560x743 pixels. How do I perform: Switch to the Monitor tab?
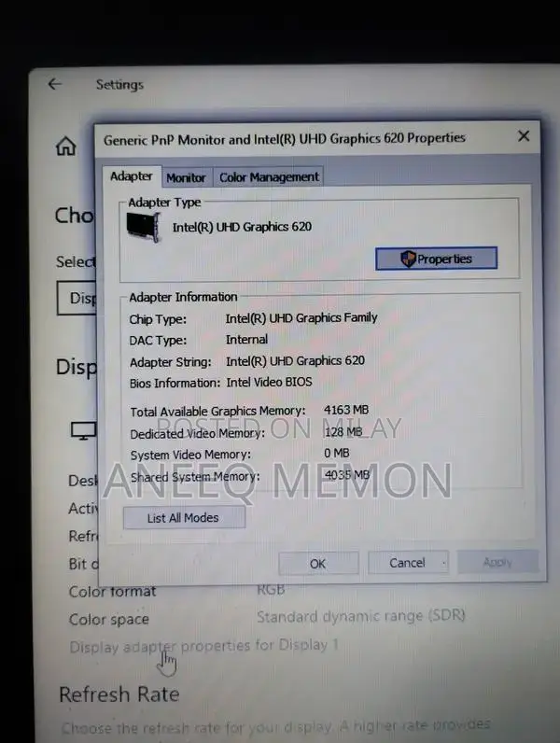tap(186, 177)
